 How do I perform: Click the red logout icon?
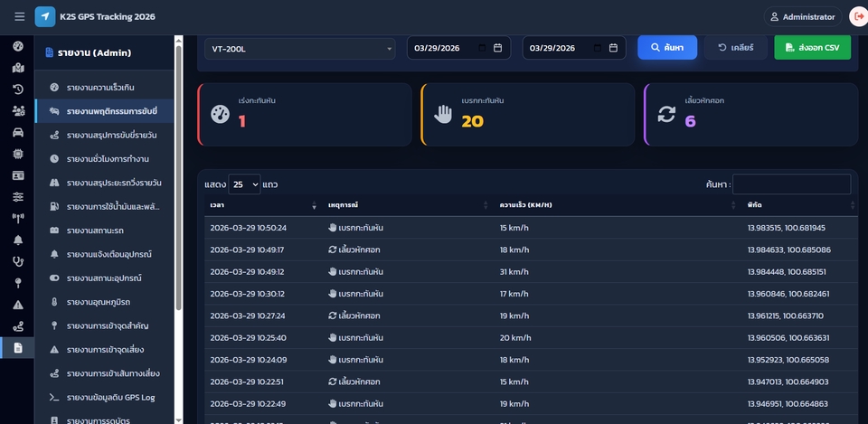[x=857, y=16]
